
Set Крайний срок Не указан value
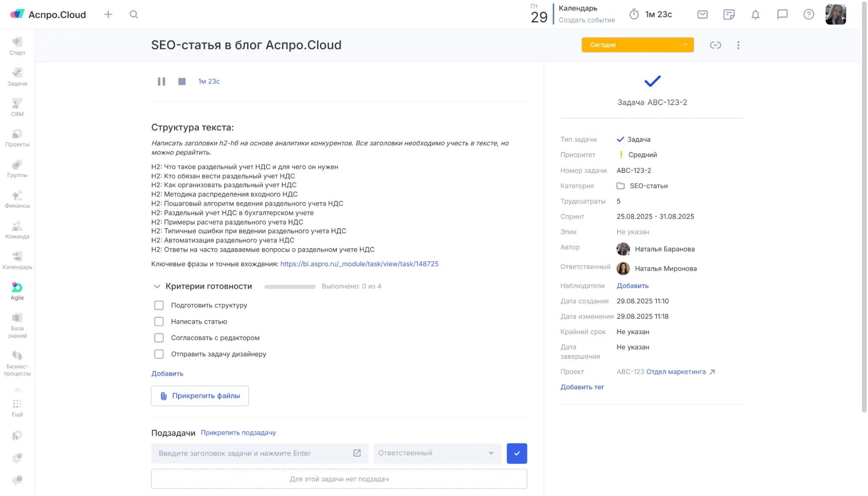[x=633, y=332]
